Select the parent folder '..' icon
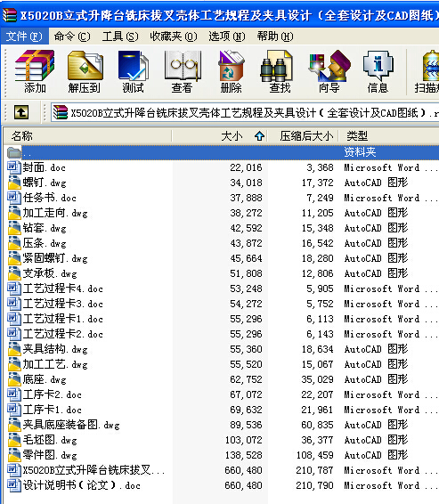Screen dimensions: 439x504 pyautogui.click(x=14, y=152)
